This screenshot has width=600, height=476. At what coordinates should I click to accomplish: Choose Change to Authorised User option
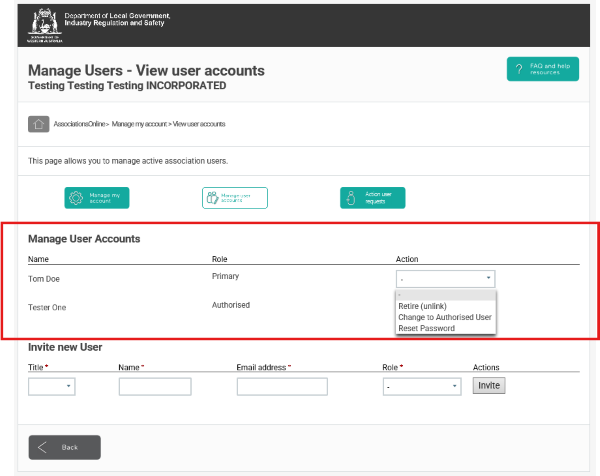[445, 317]
